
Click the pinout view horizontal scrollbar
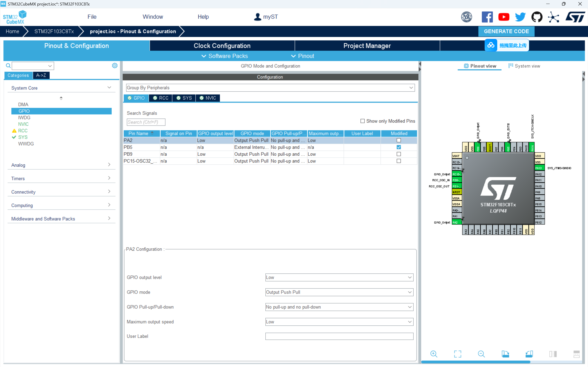click(475, 362)
